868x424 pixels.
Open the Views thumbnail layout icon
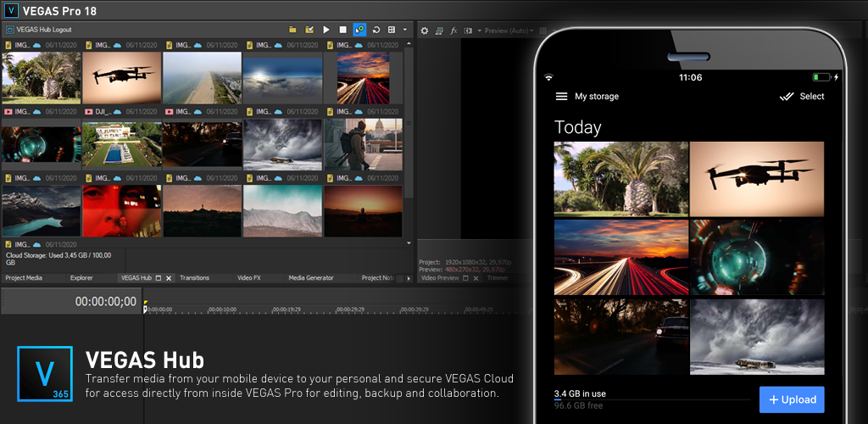pos(392,30)
